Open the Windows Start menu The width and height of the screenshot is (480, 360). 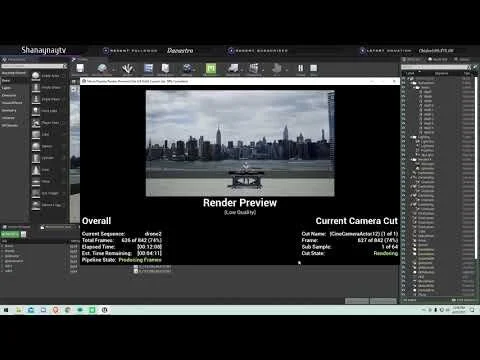(x=6, y=310)
